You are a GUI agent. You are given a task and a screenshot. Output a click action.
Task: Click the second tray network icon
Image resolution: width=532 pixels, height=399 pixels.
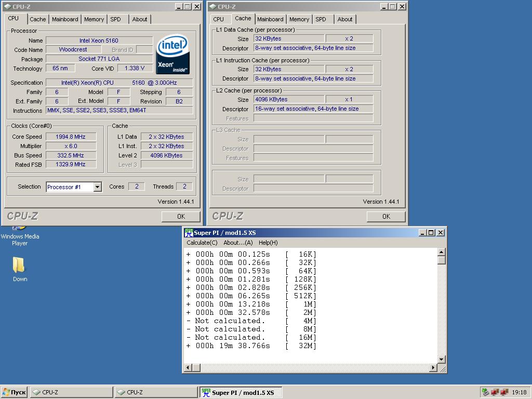click(x=495, y=392)
